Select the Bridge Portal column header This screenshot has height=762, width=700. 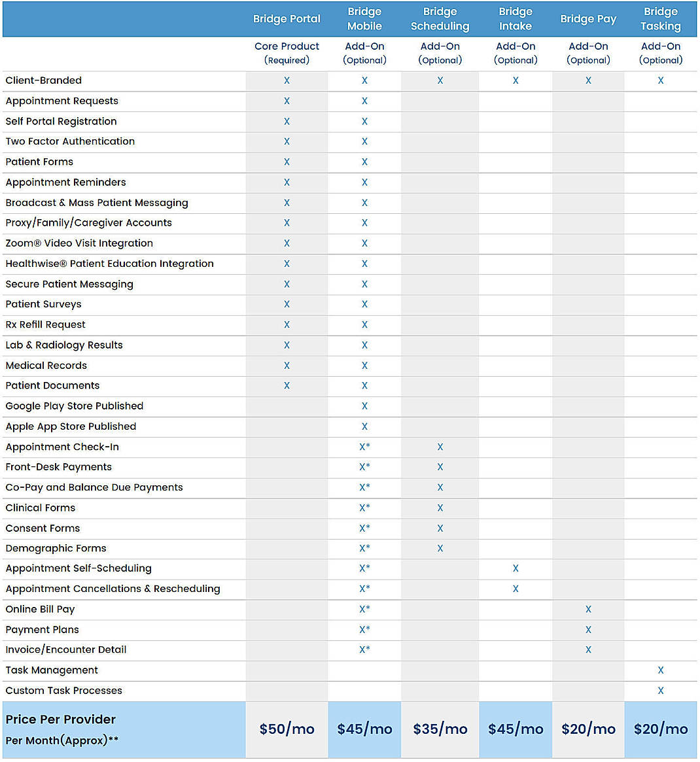(x=287, y=18)
